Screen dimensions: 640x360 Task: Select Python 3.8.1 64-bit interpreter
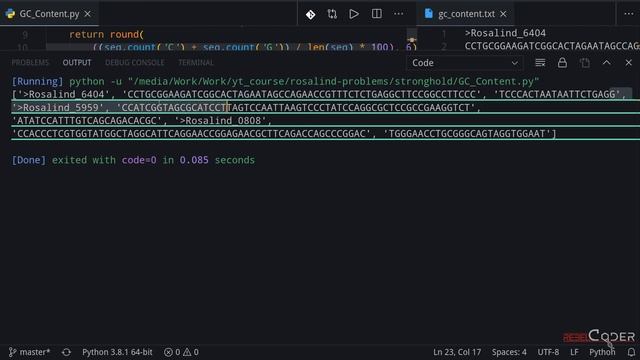click(x=117, y=352)
